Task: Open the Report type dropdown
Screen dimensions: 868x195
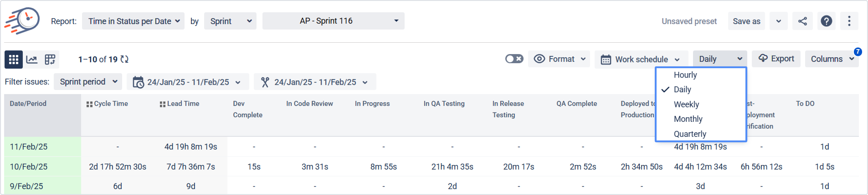Action: pyautogui.click(x=133, y=21)
